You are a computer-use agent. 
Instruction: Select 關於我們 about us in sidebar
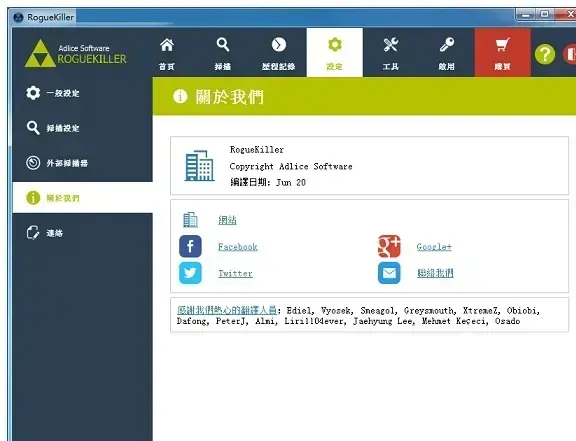(x=83, y=198)
